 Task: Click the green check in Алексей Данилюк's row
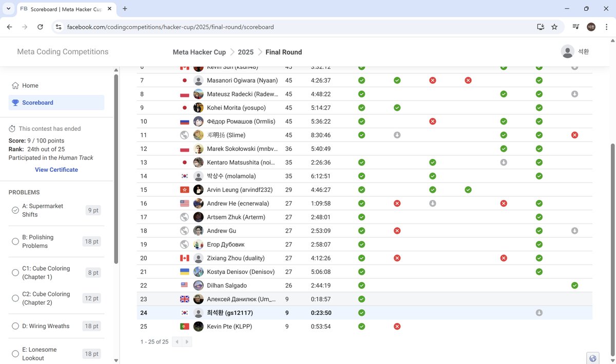point(361,299)
